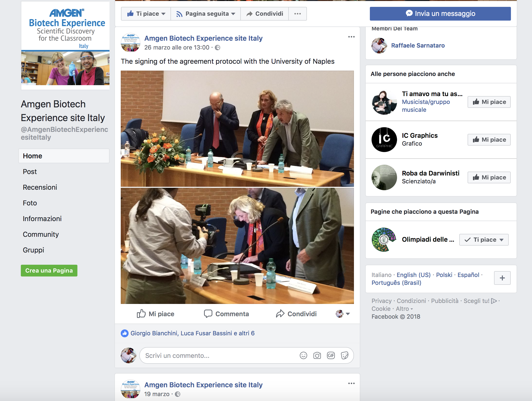Like the post with Mi piace
The image size is (532, 401).
click(155, 314)
